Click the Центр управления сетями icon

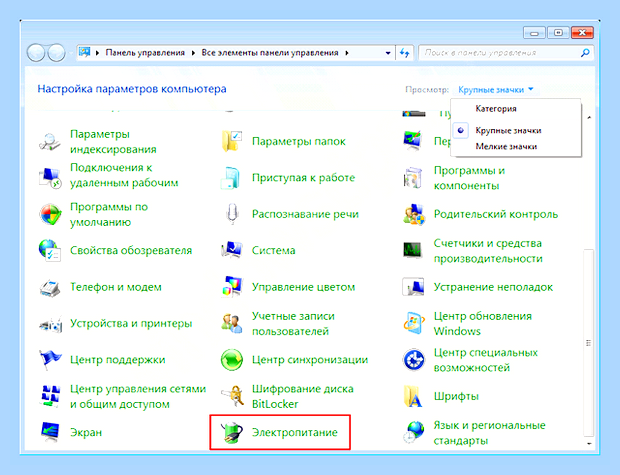tap(50, 396)
